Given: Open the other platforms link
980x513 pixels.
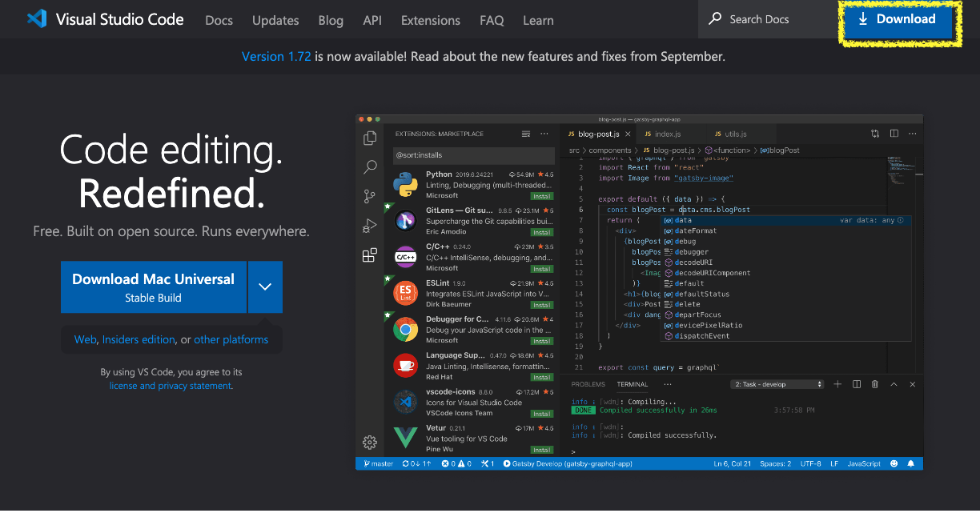Looking at the screenshot, I should (x=231, y=339).
